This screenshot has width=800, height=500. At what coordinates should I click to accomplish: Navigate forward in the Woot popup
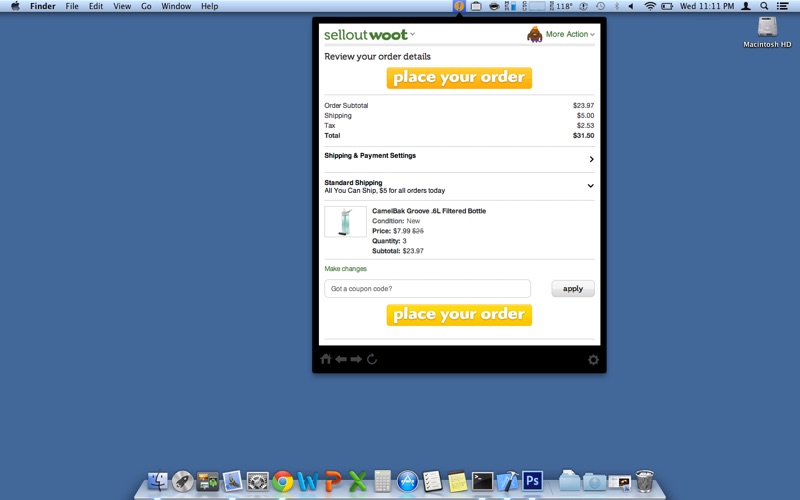pos(356,359)
